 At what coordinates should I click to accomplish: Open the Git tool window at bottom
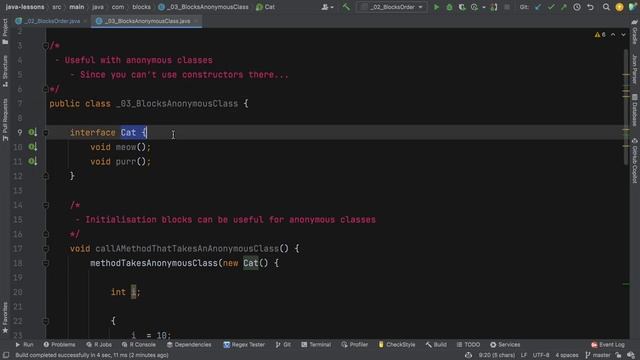283,345
